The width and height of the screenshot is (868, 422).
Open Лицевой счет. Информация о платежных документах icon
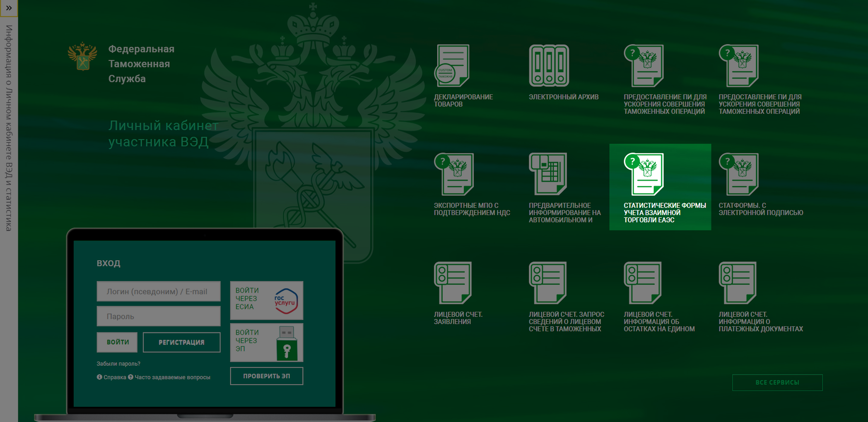click(737, 283)
